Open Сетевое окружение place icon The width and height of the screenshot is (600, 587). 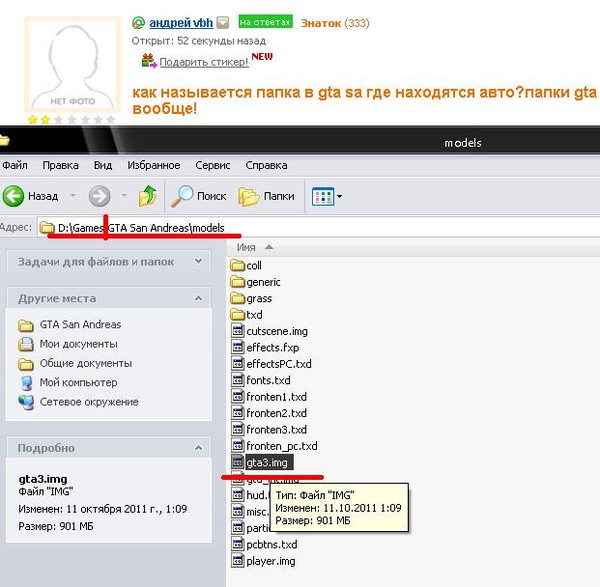[26, 402]
